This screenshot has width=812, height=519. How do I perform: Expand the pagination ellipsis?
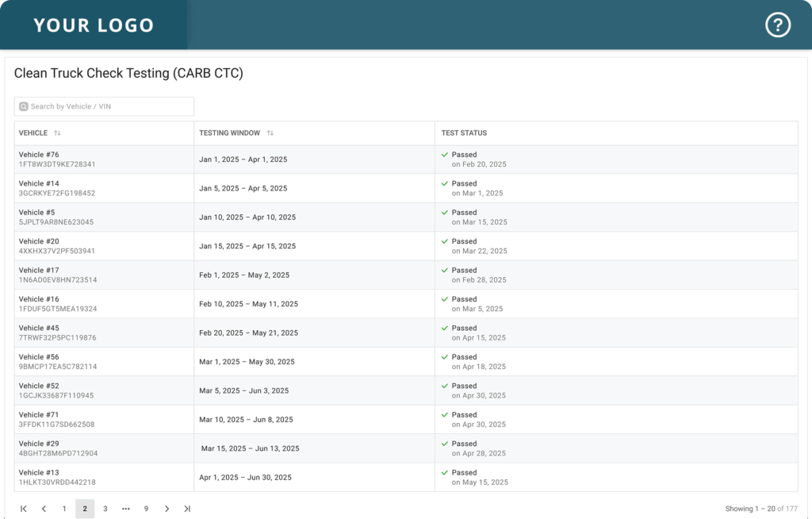click(126, 509)
